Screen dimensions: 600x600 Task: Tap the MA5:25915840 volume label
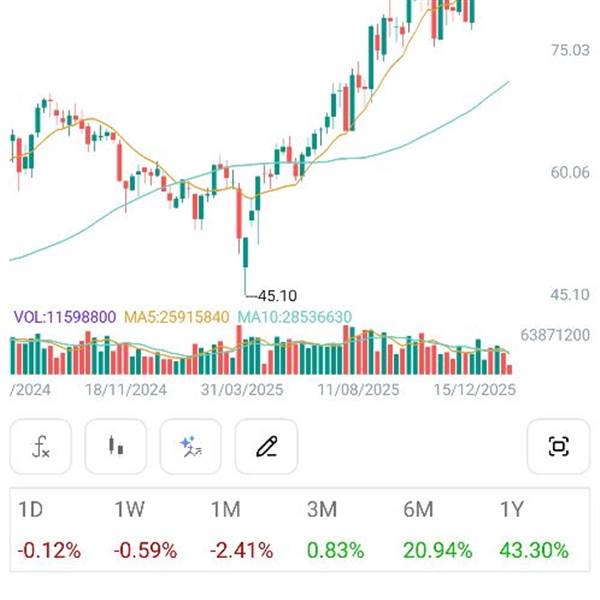[x=177, y=317]
